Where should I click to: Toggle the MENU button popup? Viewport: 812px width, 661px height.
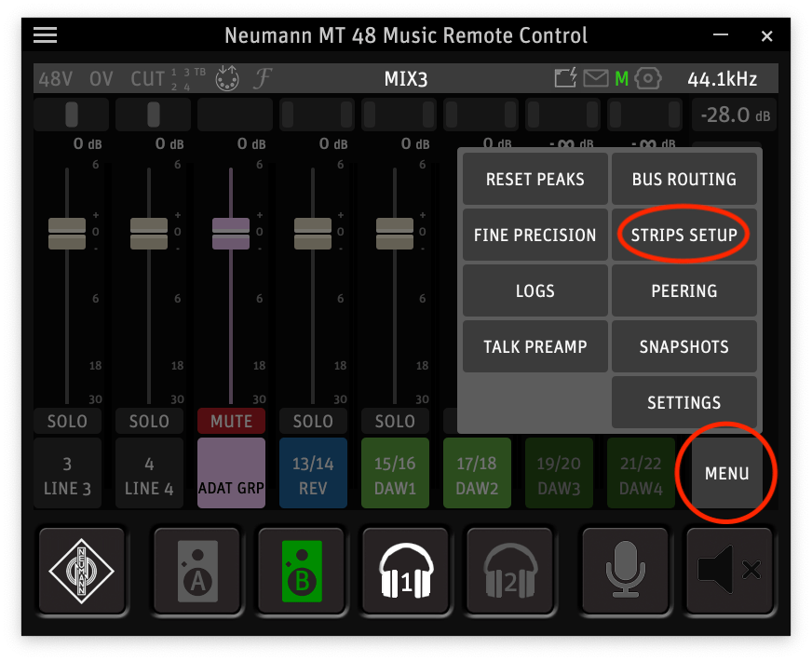pos(726,473)
